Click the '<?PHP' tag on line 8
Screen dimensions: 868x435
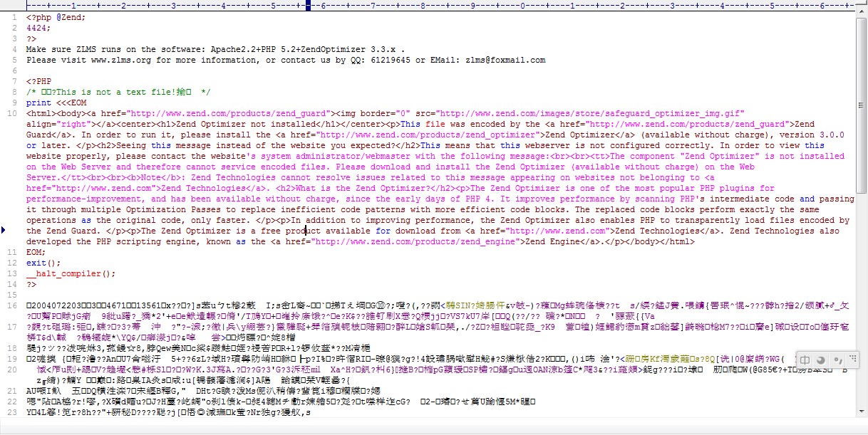[x=38, y=81]
